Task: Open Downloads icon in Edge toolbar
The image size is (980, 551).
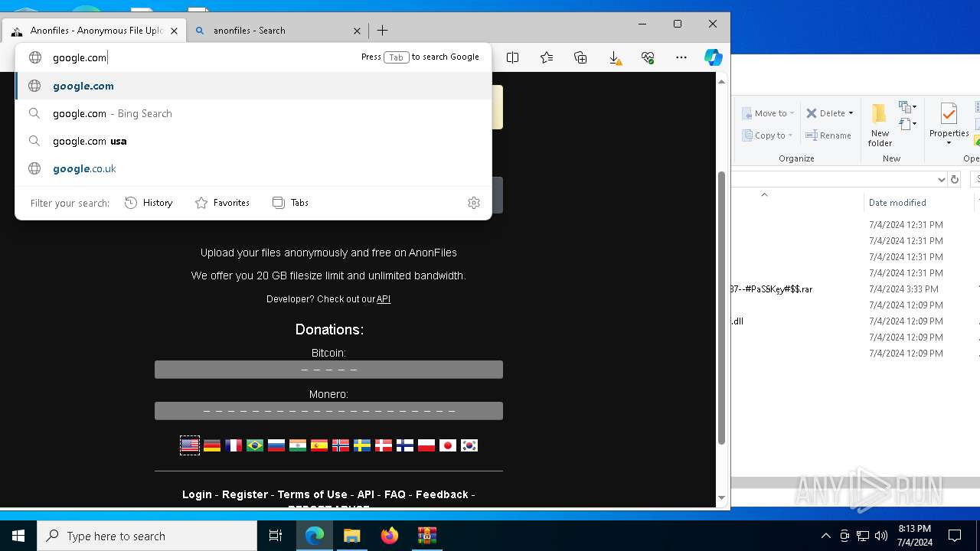Action: point(614,57)
